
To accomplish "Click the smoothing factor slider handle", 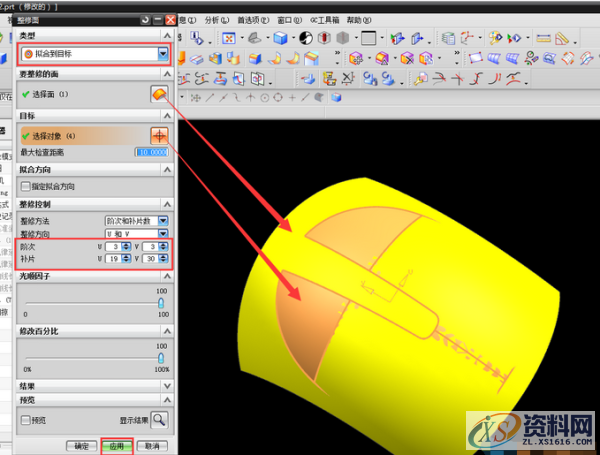I will point(160,300).
